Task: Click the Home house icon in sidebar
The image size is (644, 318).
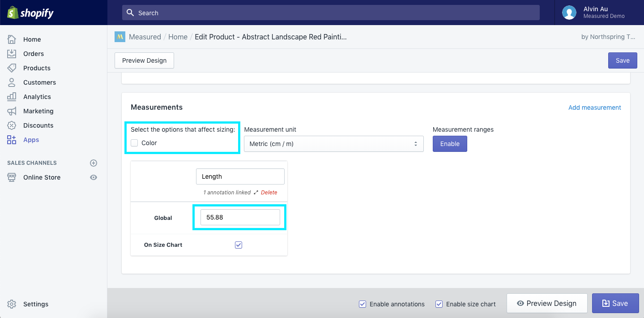Action: pos(12,39)
